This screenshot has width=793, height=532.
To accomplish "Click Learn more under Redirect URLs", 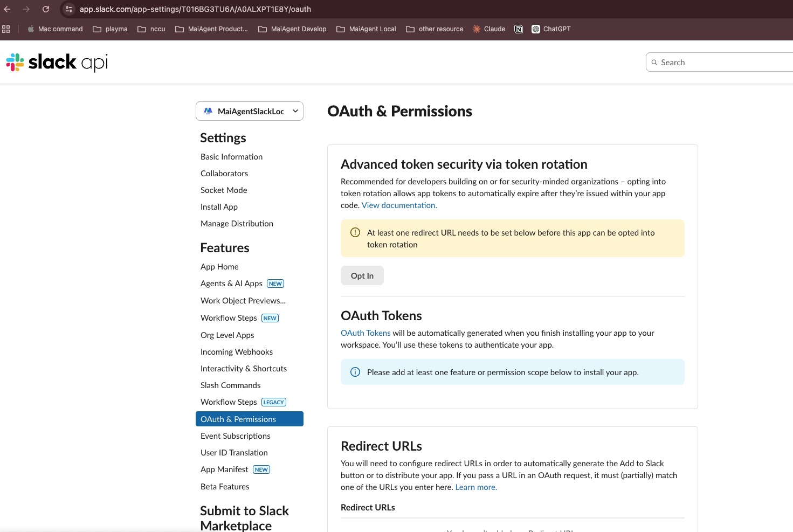I will pyautogui.click(x=475, y=487).
